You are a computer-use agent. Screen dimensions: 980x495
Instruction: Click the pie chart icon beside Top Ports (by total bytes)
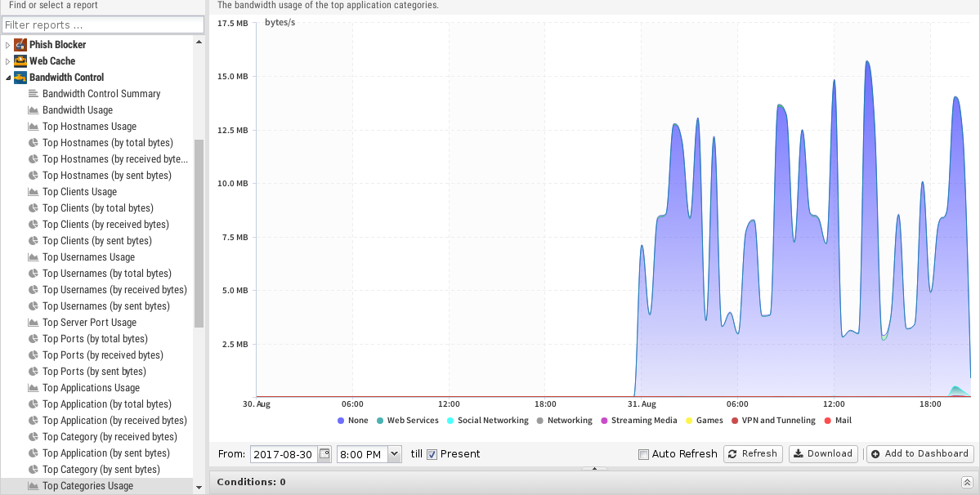(34, 339)
